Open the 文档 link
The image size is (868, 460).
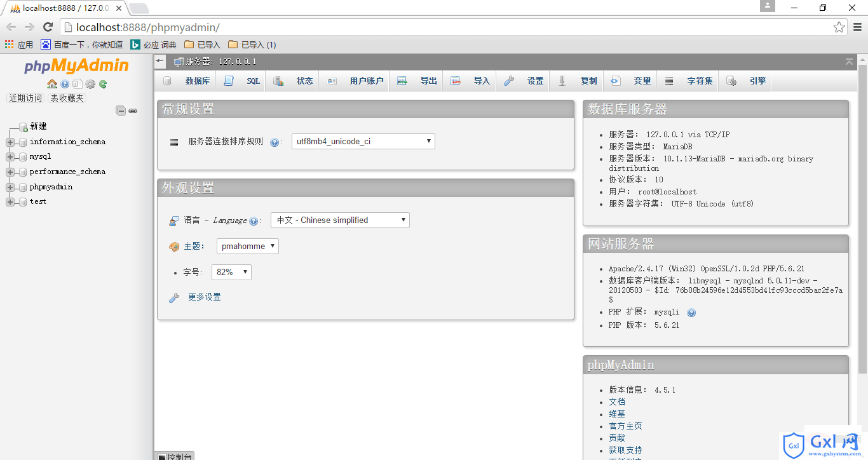click(617, 402)
